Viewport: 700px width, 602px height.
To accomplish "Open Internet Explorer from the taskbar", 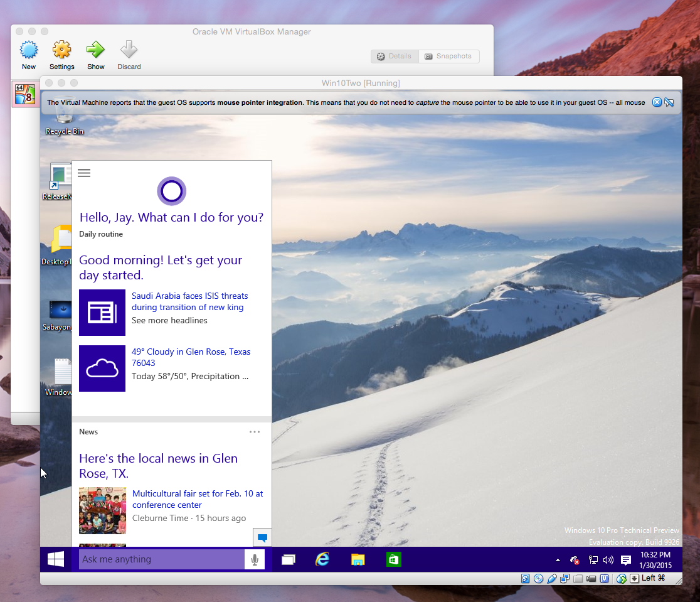I will pyautogui.click(x=322, y=559).
